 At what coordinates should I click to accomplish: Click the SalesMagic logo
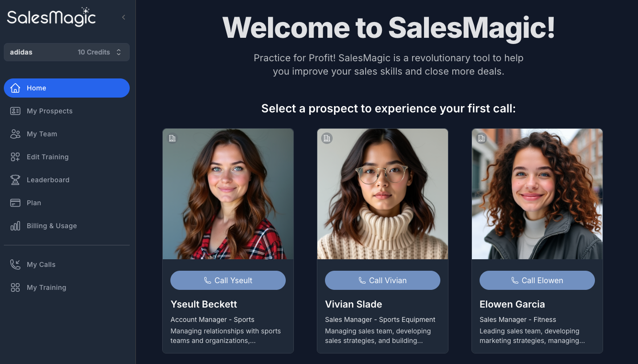tap(51, 17)
